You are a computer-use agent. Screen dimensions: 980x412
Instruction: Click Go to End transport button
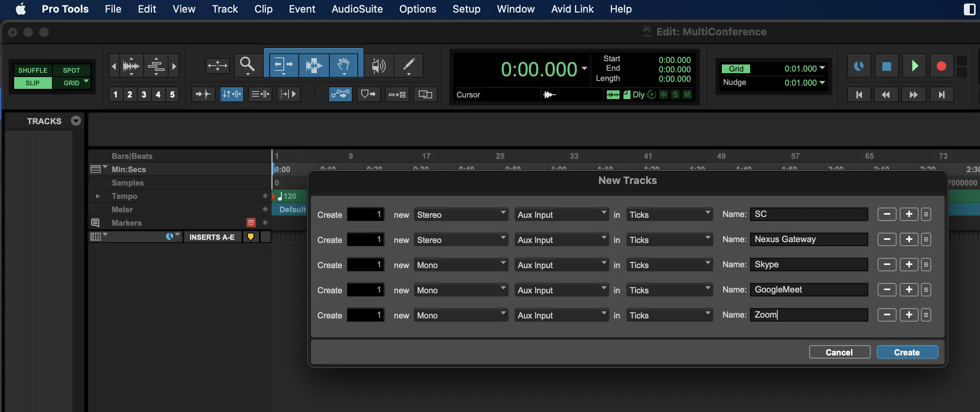941,94
